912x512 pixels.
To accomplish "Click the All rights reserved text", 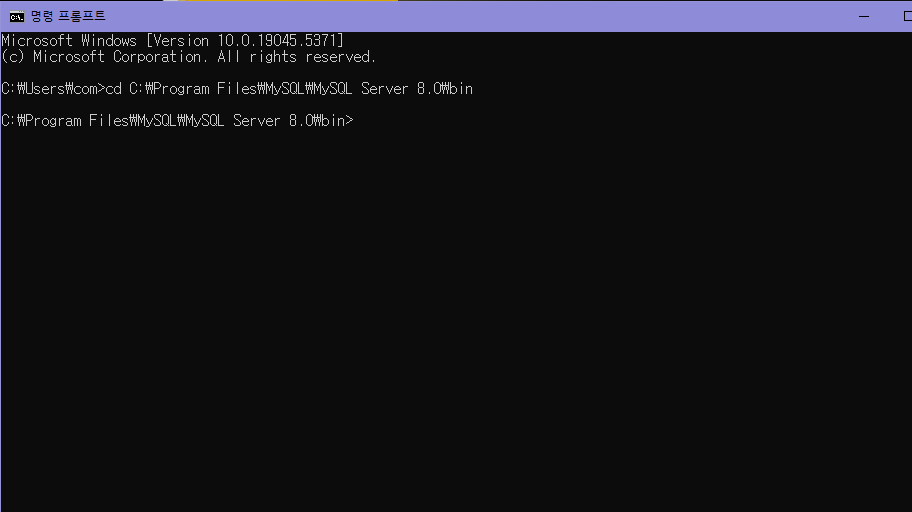I will pos(296,57).
